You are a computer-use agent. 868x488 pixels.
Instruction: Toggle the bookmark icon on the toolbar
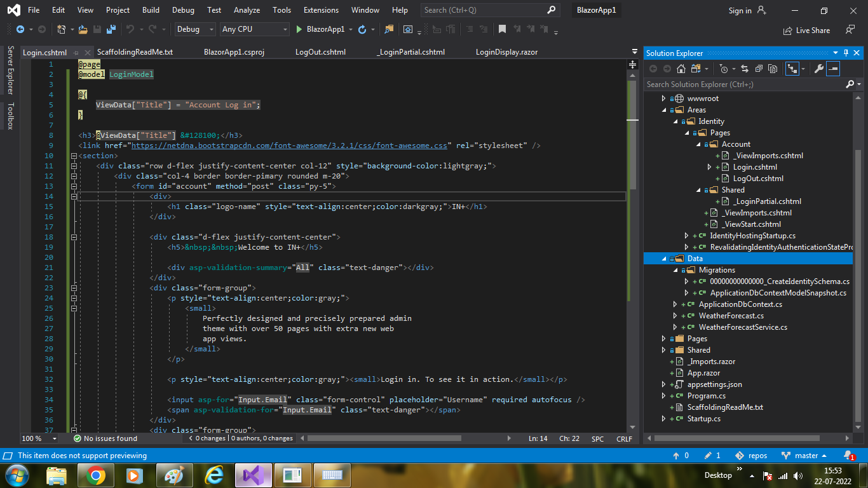point(502,29)
